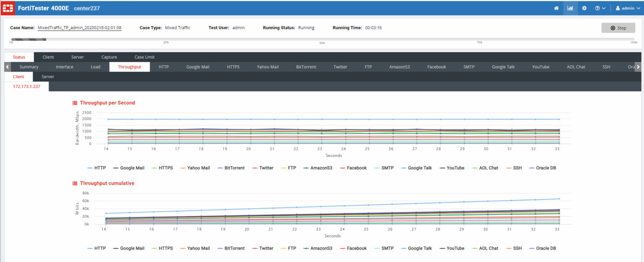
Task: Toggle BitTorrent series in per-second legend
Action: [x=231, y=168]
